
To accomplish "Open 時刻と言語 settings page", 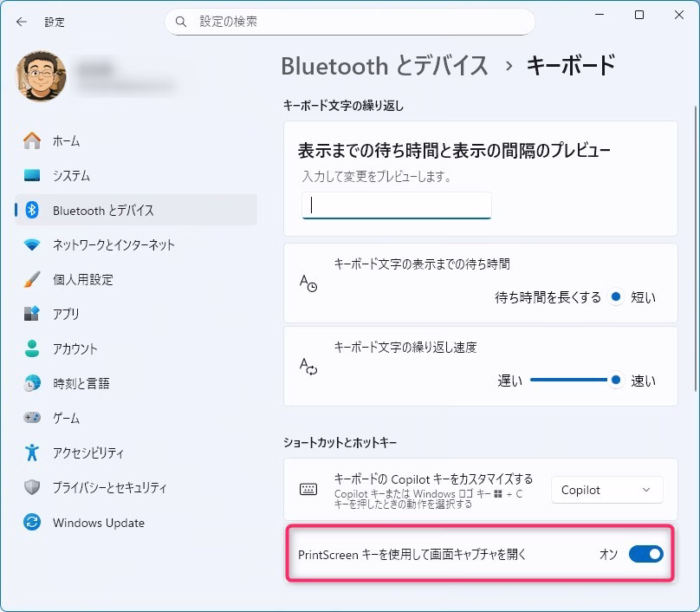I will (x=81, y=383).
